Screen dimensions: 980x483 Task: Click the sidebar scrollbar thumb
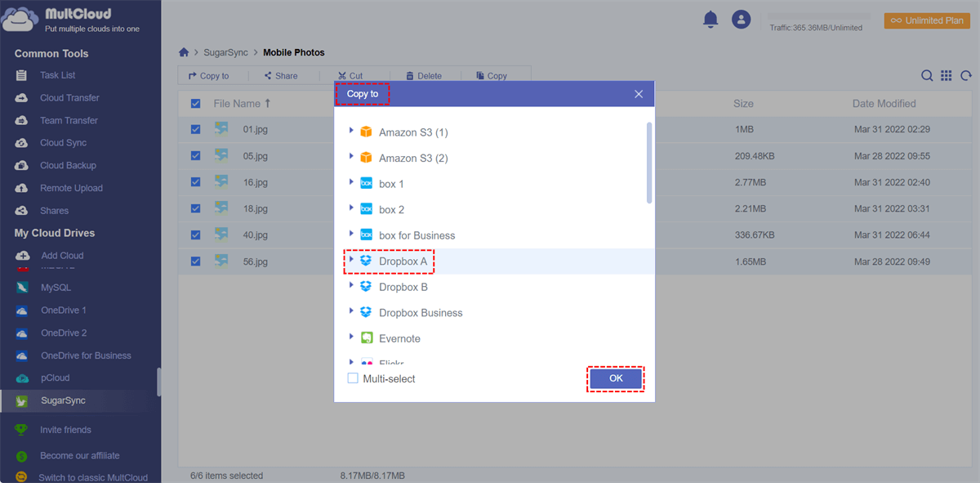pos(158,382)
